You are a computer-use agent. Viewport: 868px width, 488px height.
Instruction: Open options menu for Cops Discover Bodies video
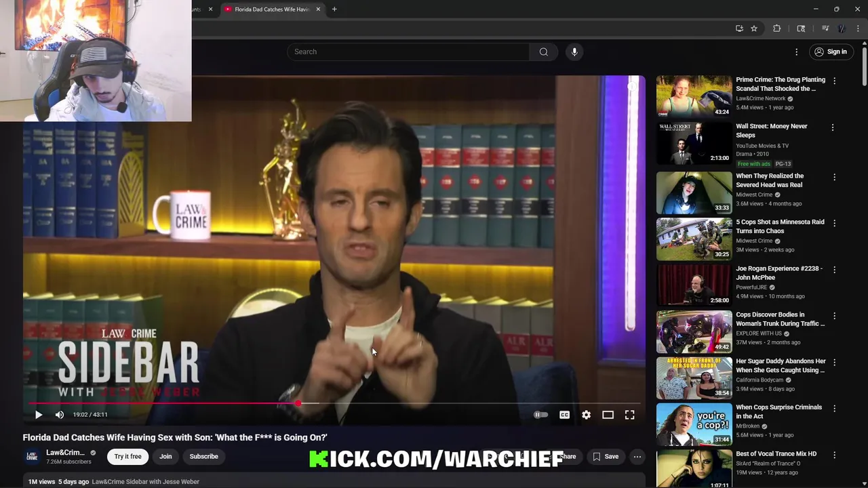pyautogui.click(x=834, y=316)
